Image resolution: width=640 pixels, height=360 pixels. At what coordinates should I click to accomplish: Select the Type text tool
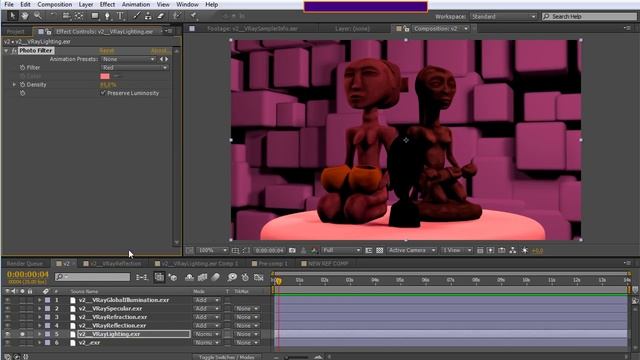pyautogui.click(x=120, y=16)
